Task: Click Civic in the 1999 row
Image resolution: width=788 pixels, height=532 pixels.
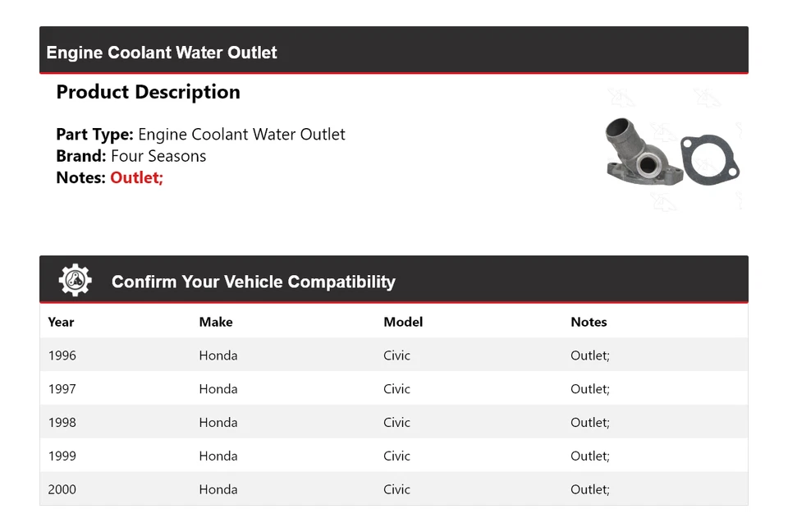Action: click(396, 456)
